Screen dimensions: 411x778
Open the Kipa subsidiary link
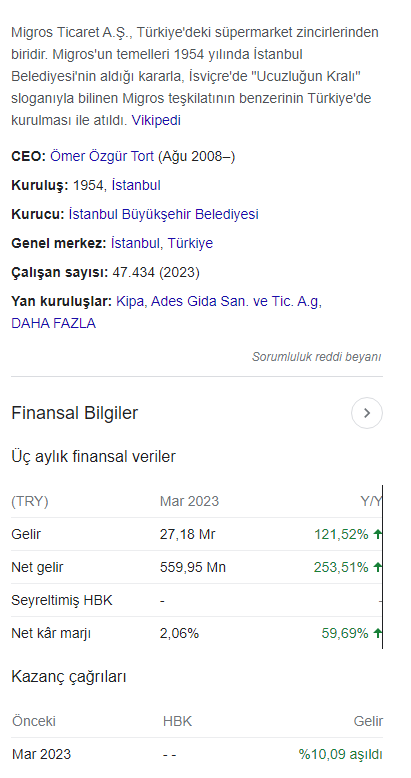[131, 301]
